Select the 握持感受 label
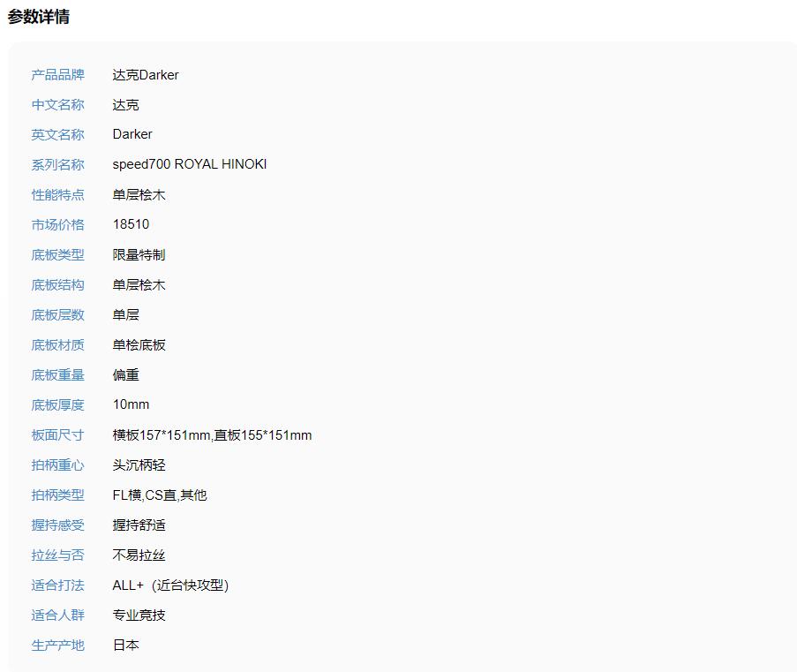This screenshot has height=672, width=797. click(x=58, y=525)
